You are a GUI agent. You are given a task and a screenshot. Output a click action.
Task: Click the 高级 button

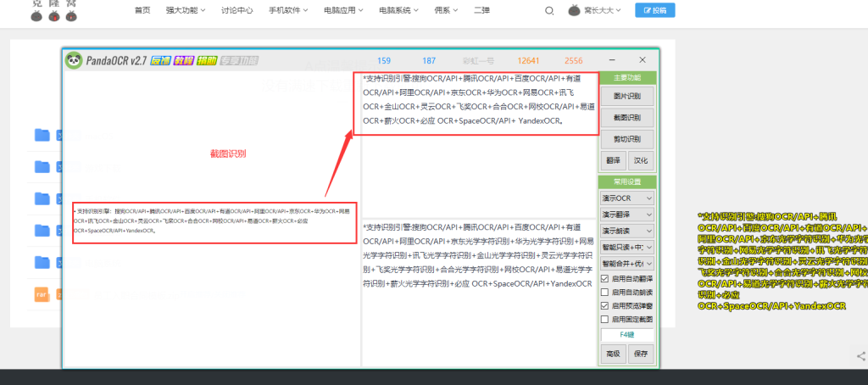coord(613,354)
